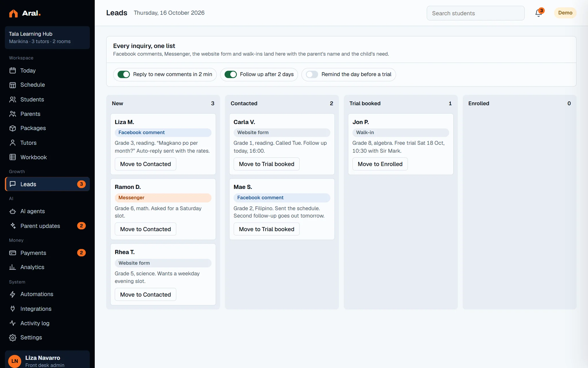588x368 pixels.
Task: Focus the Search students field
Action: (475, 13)
